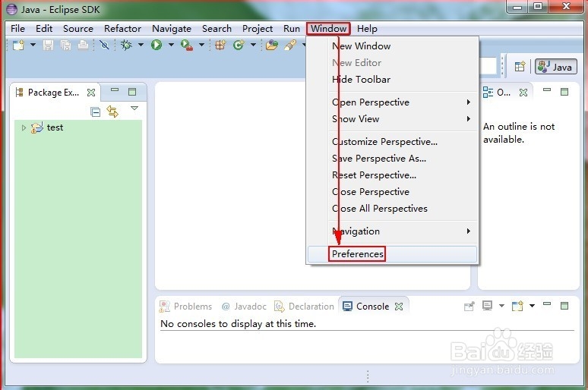Open the Navigate menu

pos(172,29)
